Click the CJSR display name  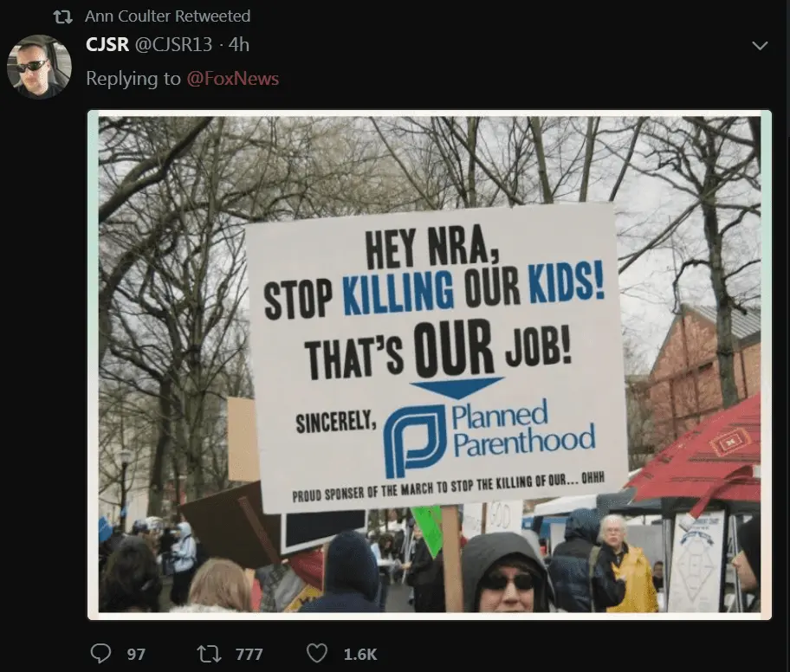pyautogui.click(x=107, y=45)
